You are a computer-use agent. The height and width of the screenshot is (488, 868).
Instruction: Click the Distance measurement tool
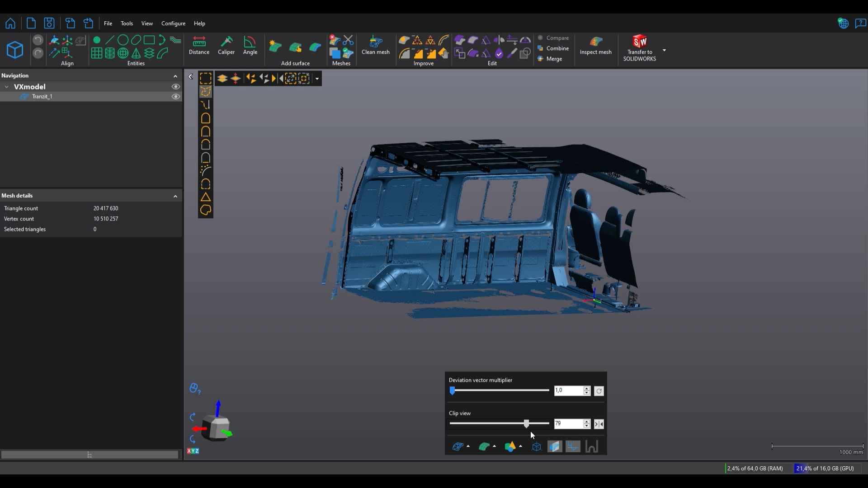(x=199, y=45)
